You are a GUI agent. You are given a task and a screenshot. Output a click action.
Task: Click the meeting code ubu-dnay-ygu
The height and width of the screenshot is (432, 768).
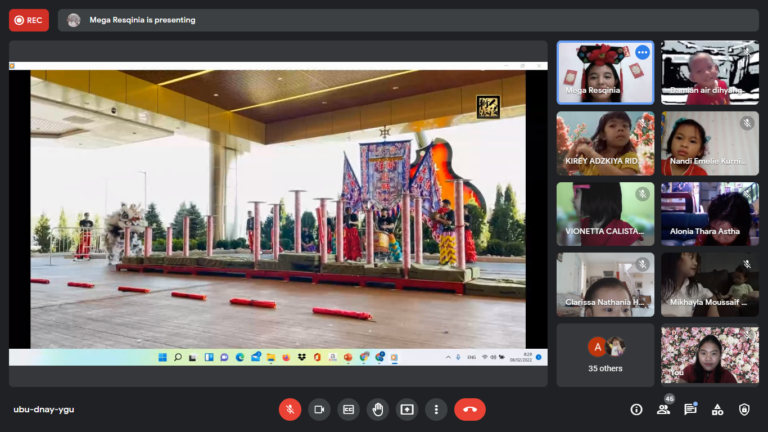[44, 409]
